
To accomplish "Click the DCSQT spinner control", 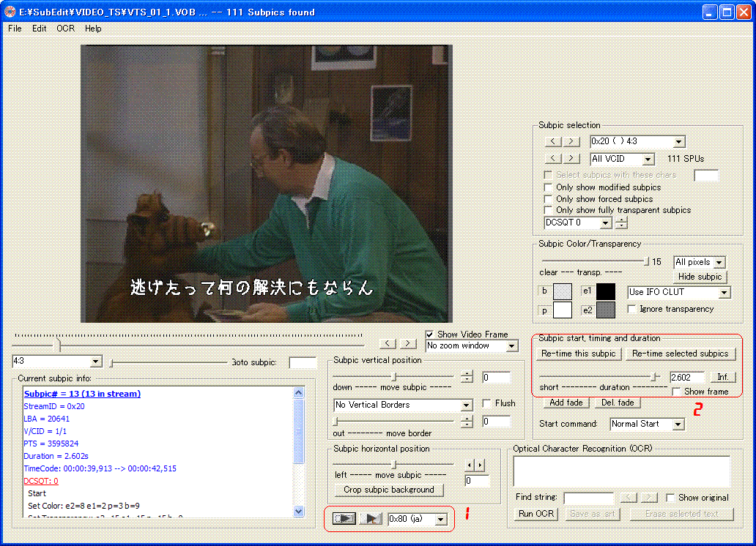I will 621,222.
